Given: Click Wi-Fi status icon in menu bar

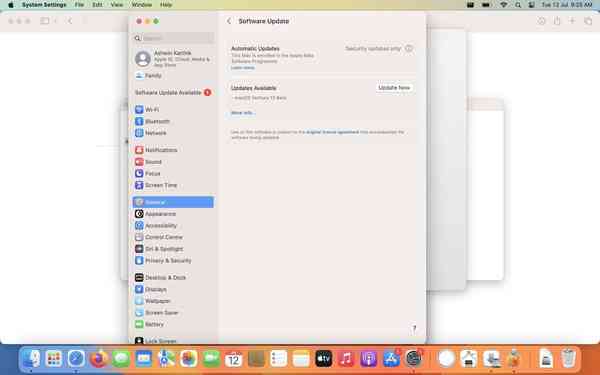Looking at the screenshot, I should click(x=504, y=5).
